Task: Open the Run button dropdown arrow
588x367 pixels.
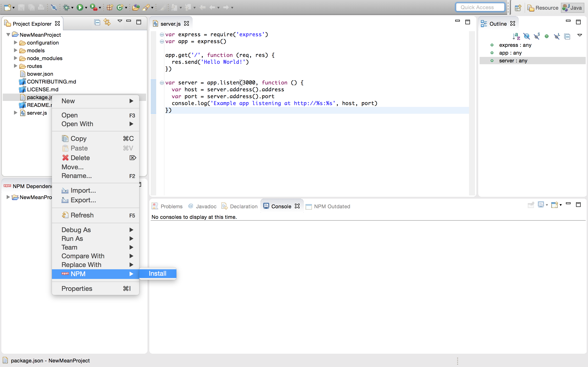Action: coord(86,8)
